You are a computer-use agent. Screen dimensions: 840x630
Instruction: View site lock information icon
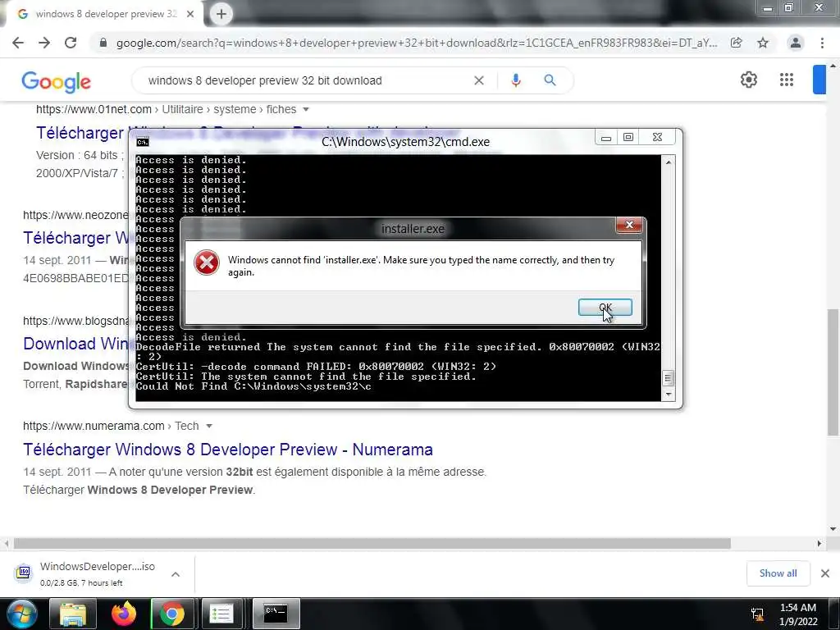pyautogui.click(x=103, y=43)
